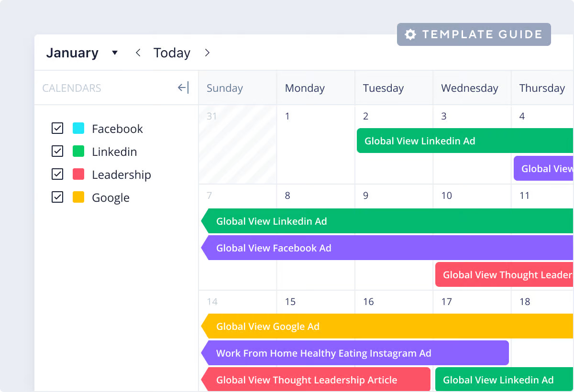Click the Facebook cyan color swatch
The image size is (574, 392).
78,128
